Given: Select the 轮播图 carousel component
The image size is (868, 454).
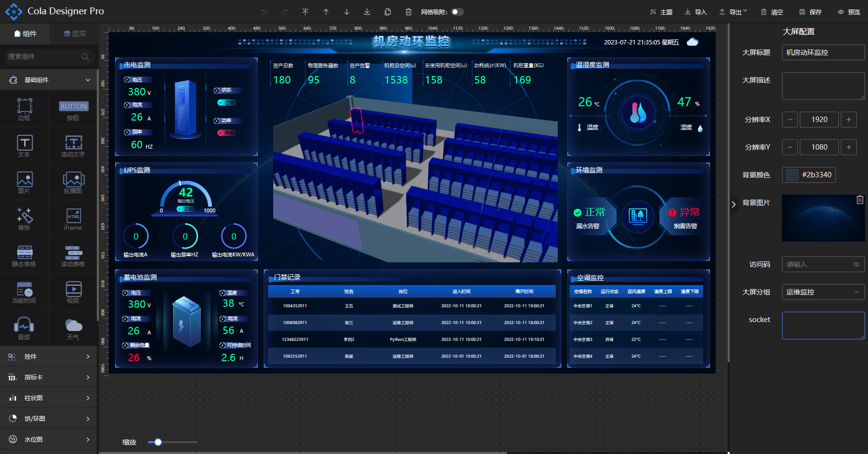Looking at the screenshot, I should pyautogui.click(x=73, y=182).
